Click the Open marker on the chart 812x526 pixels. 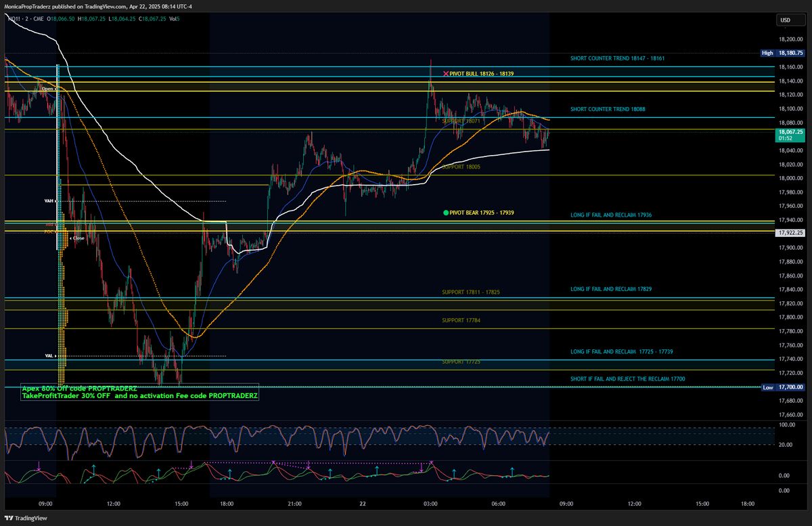tap(47, 88)
